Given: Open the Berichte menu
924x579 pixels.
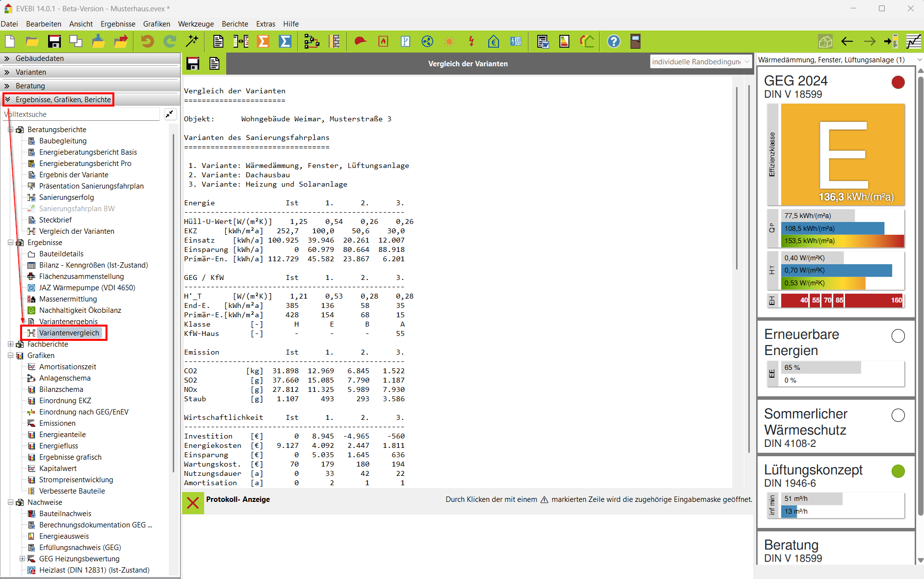Looking at the screenshot, I should tap(235, 24).
